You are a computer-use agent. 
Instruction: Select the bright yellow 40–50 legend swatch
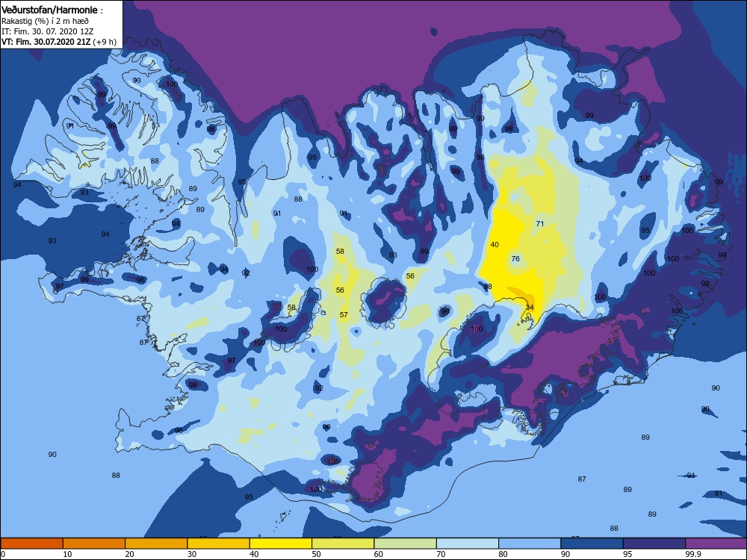[x=281, y=544]
